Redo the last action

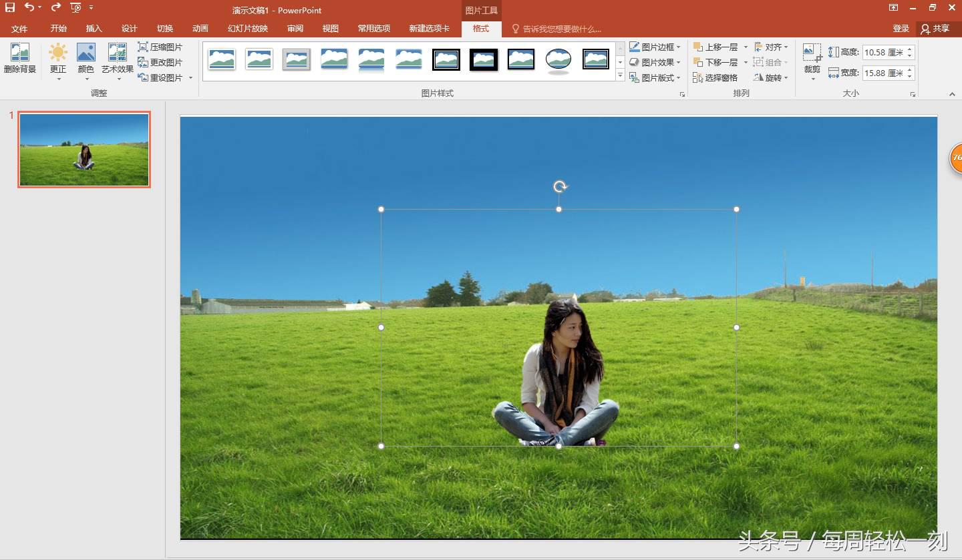[x=56, y=7]
